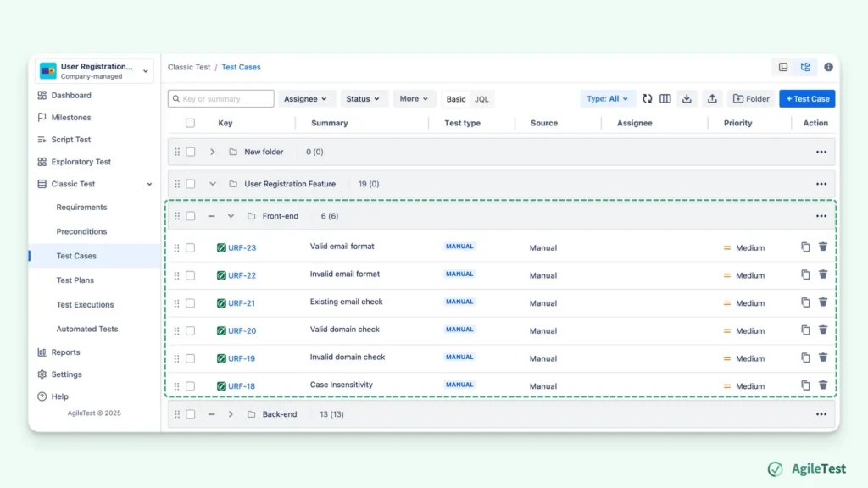This screenshot has width=868, height=488.
Task: Click the Classic Test breadcrumb link
Action: point(189,67)
